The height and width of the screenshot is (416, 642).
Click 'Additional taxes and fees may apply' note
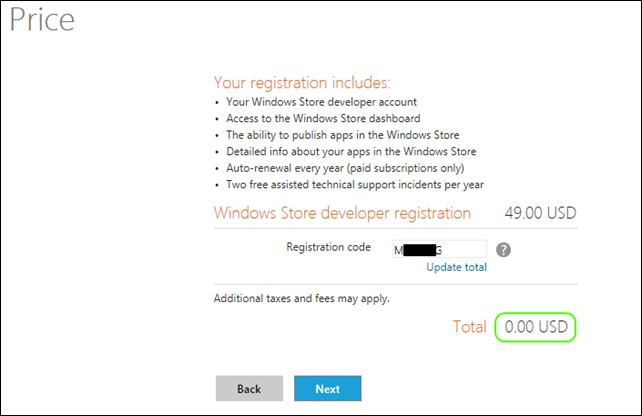click(x=302, y=299)
